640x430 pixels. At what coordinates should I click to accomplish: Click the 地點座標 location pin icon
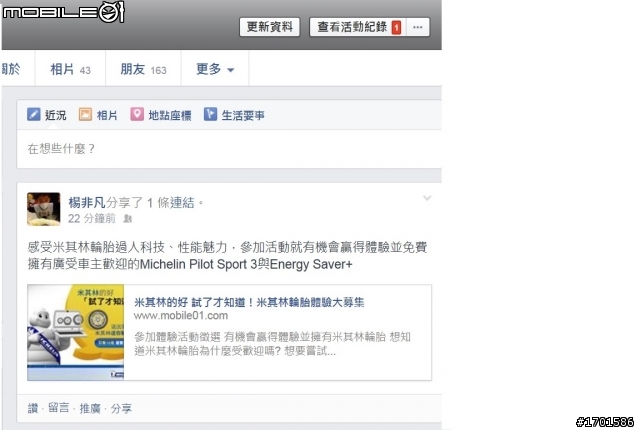coord(137,114)
